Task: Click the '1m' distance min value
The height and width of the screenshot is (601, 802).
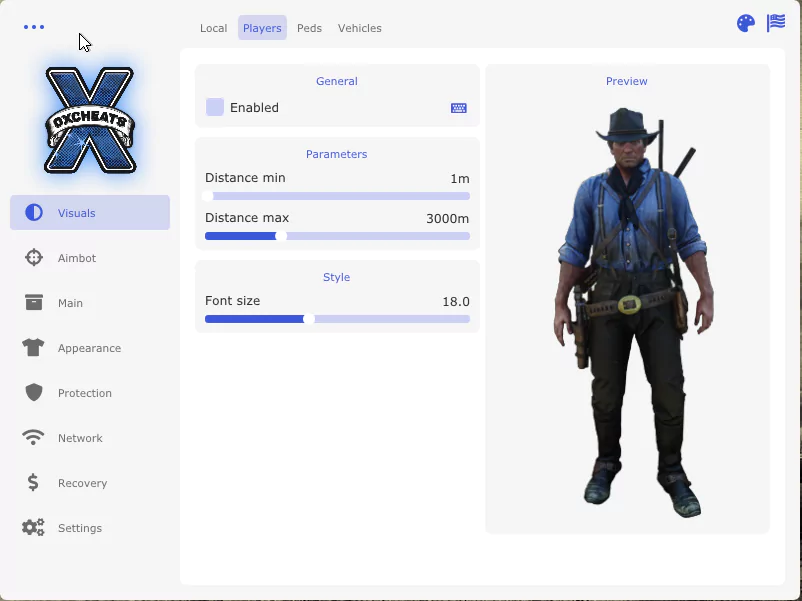Action: (x=460, y=179)
